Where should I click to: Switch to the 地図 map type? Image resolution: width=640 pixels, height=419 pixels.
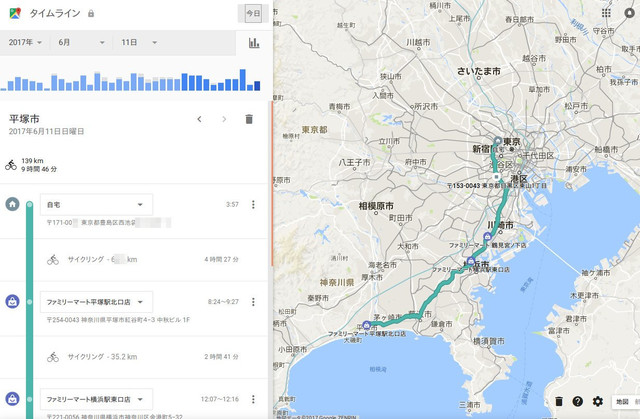(x=622, y=402)
